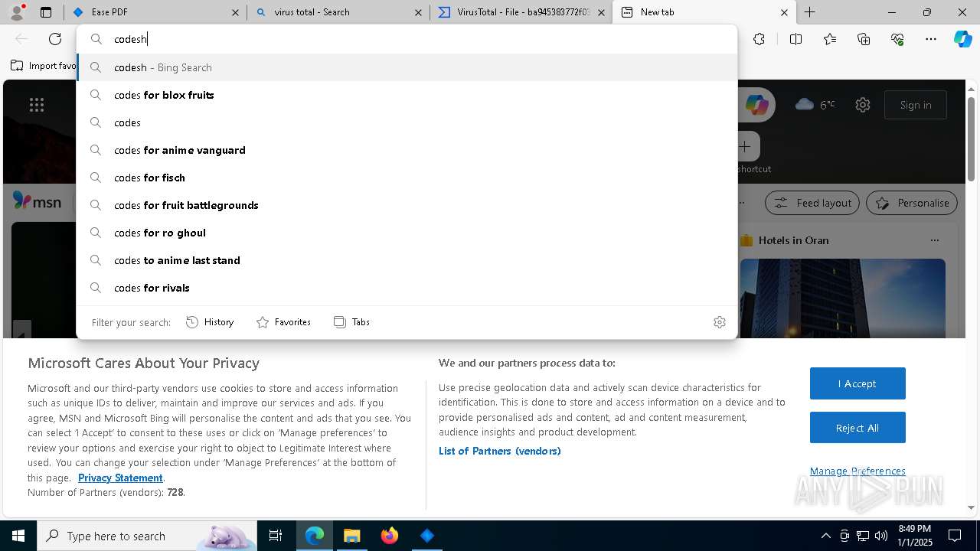Select the plain 'codes' suggestion
Screen dimensions: 980x551
tap(407, 122)
